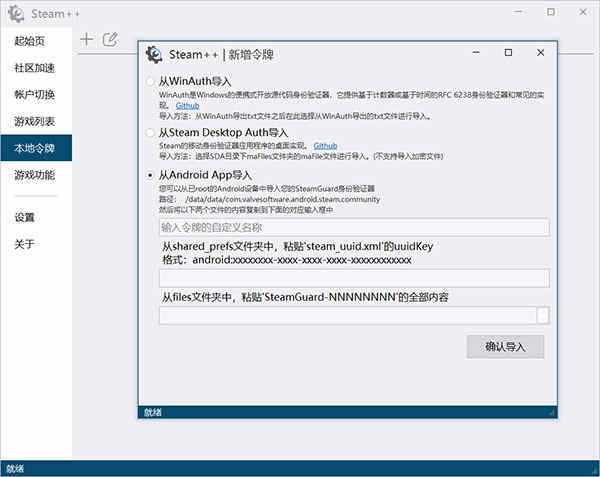Focus the 输入令牌的自定义名称 field
Viewport: 600px width, 477px height.
coord(354,228)
